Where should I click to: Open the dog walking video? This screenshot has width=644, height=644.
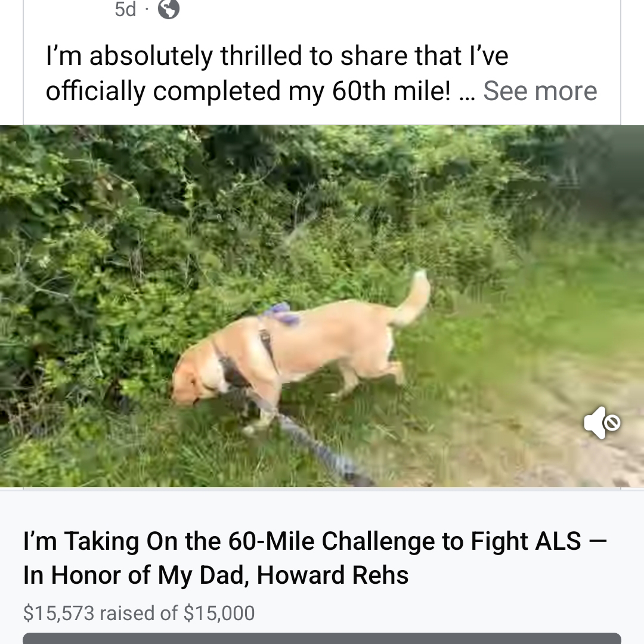pos(322,306)
